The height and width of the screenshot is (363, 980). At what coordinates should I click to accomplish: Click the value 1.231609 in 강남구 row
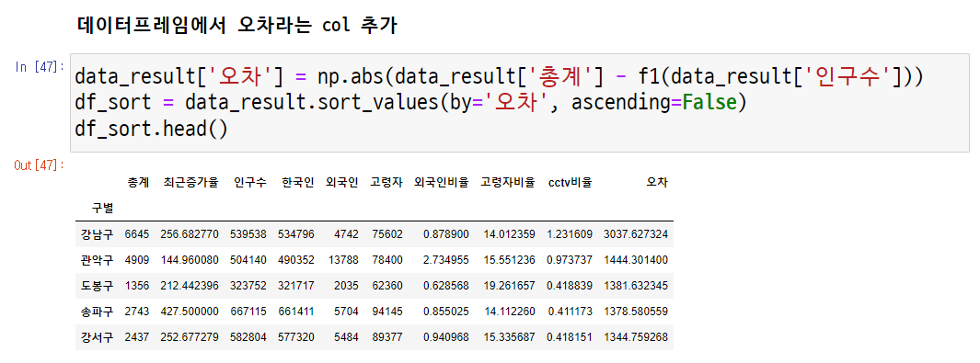click(570, 234)
